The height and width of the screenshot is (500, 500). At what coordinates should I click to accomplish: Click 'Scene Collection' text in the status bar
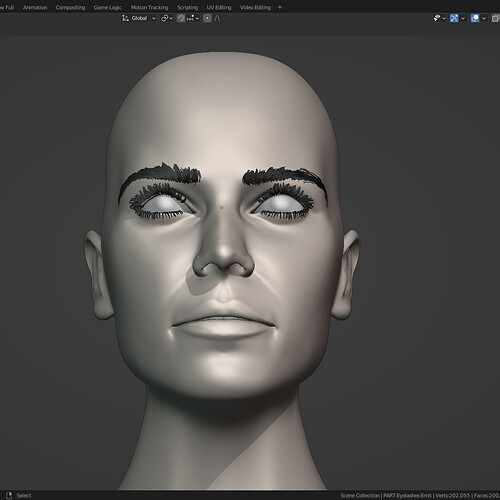(x=360, y=496)
